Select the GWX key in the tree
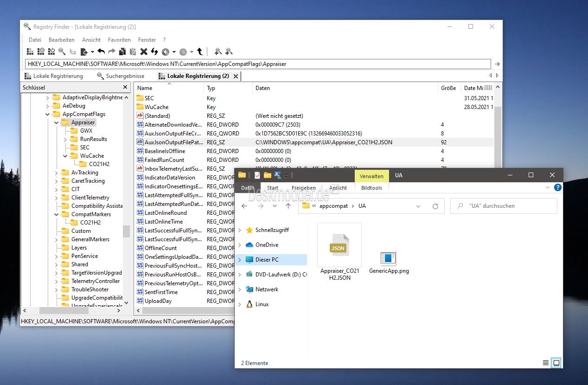This screenshot has width=588, height=385. click(86, 131)
